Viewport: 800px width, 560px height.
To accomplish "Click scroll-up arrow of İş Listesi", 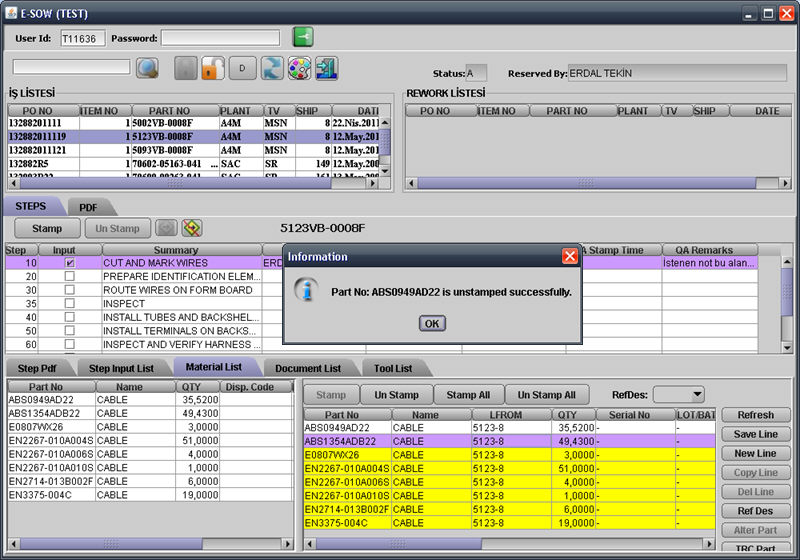I will point(385,122).
